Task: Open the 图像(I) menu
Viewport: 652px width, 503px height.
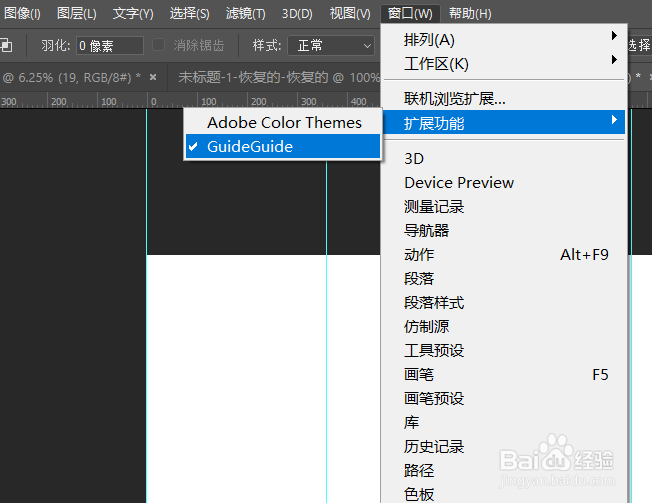Action: 22,14
